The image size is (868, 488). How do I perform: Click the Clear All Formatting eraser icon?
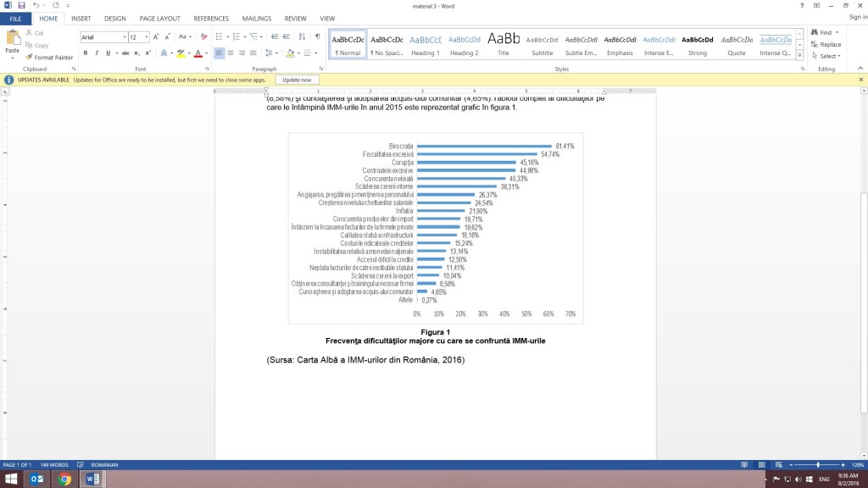click(203, 36)
